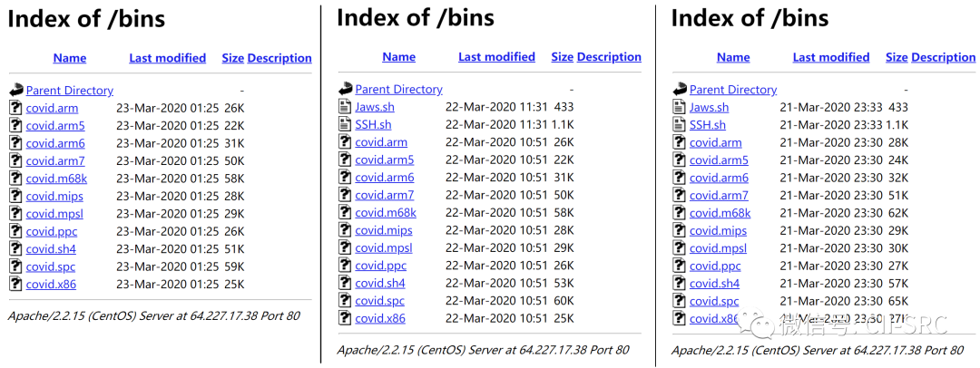Click the unknown-file icon beside covid.m68k in the left listing

15,179
